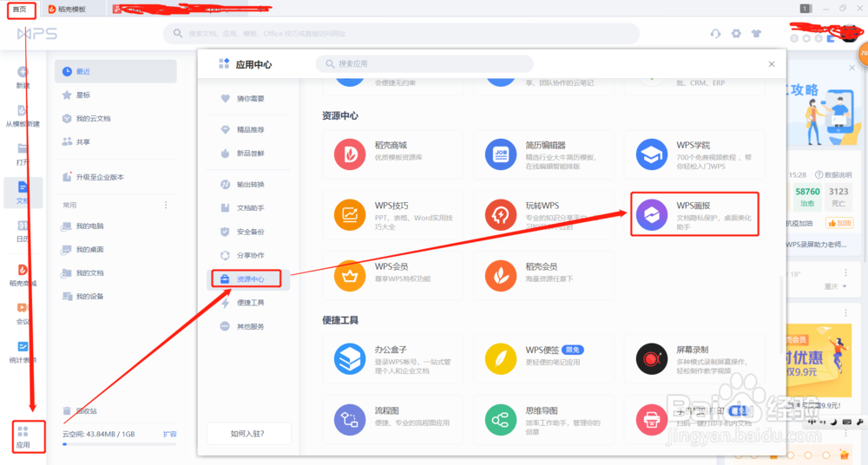Select 安全备份 category
The height and width of the screenshot is (465, 868).
point(248,232)
